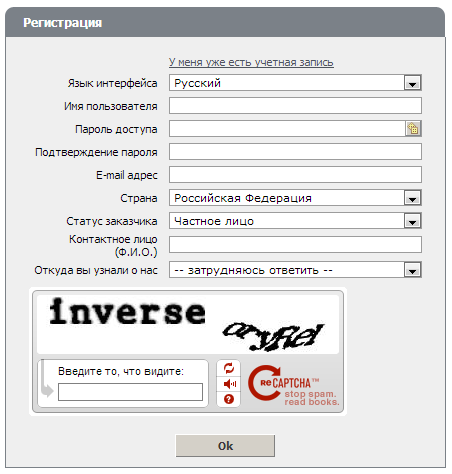The height and width of the screenshot is (474, 452).
Task: Click the CAPTCHA answer text box
Action: pos(130,392)
